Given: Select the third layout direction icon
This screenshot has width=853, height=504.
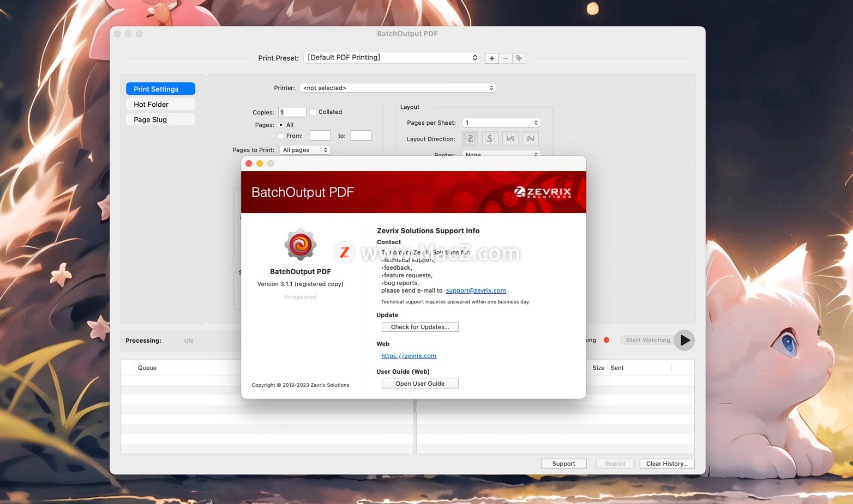Looking at the screenshot, I should pyautogui.click(x=510, y=139).
